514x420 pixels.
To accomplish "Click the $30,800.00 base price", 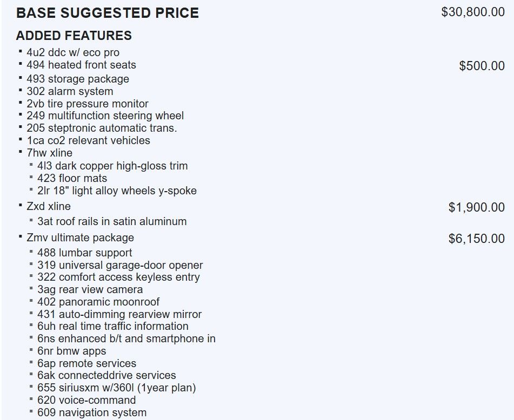I will pyautogui.click(x=473, y=12).
